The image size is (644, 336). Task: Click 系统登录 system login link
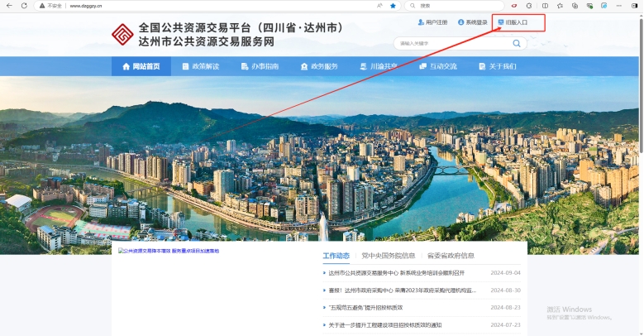[473, 22]
